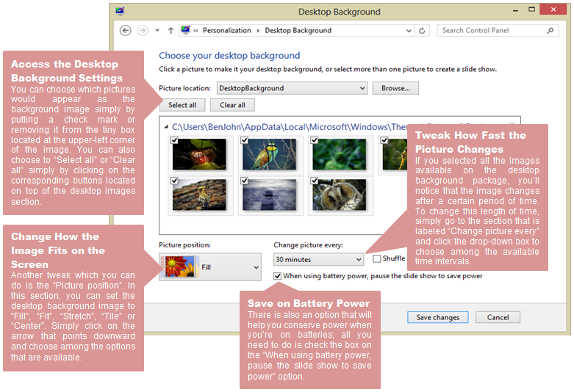Viewport: 574px width, 392px height.
Task: Navigate to Personalization breadcrumb
Action: [x=226, y=31]
